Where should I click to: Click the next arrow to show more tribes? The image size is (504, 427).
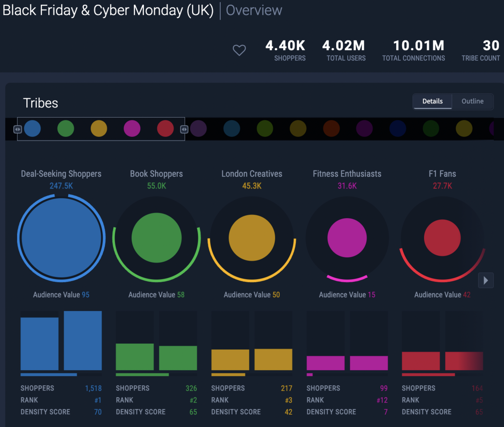pos(486,280)
